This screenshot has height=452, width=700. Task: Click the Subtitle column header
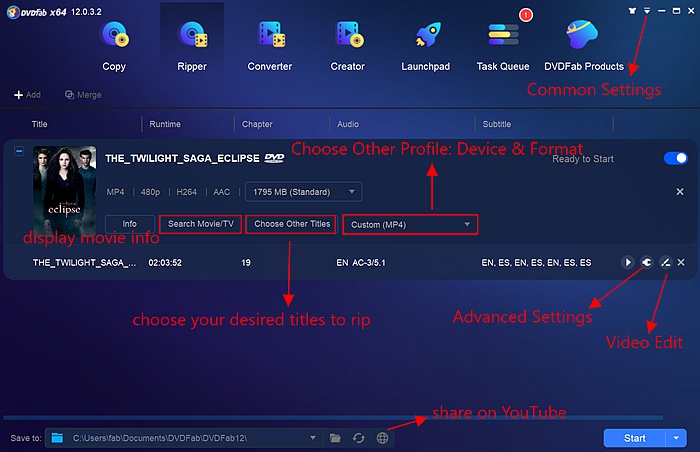pos(496,124)
